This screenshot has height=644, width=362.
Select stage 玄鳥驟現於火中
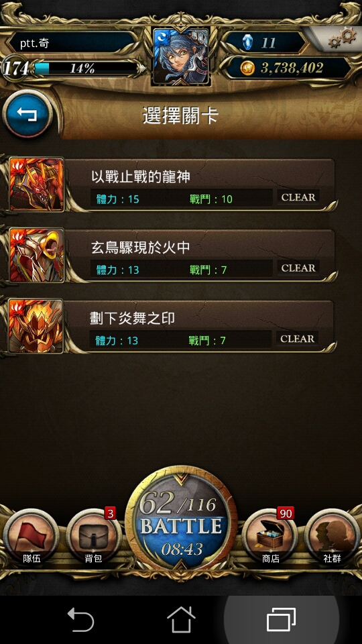point(172,255)
